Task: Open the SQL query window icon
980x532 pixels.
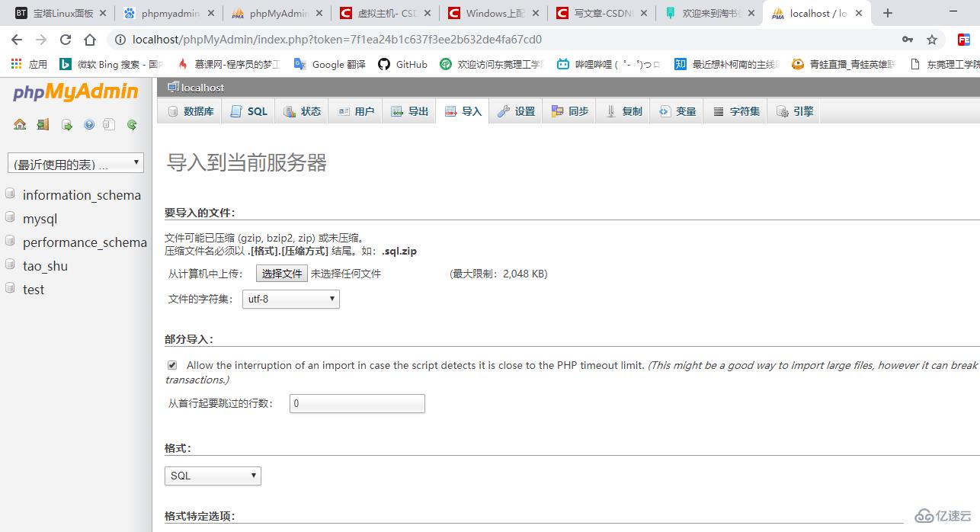Action: point(66,124)
